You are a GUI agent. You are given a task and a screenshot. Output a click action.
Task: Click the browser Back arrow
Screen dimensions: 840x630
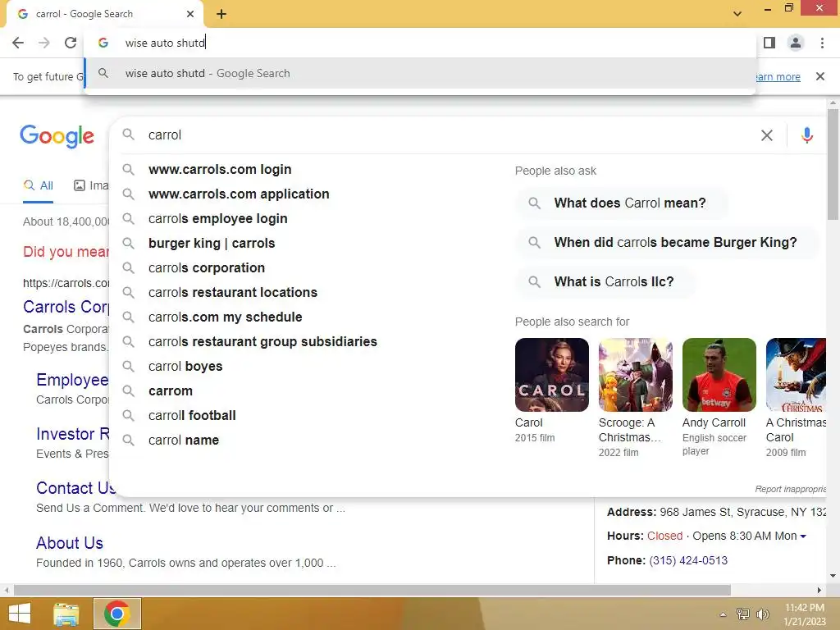pos(18,43)
